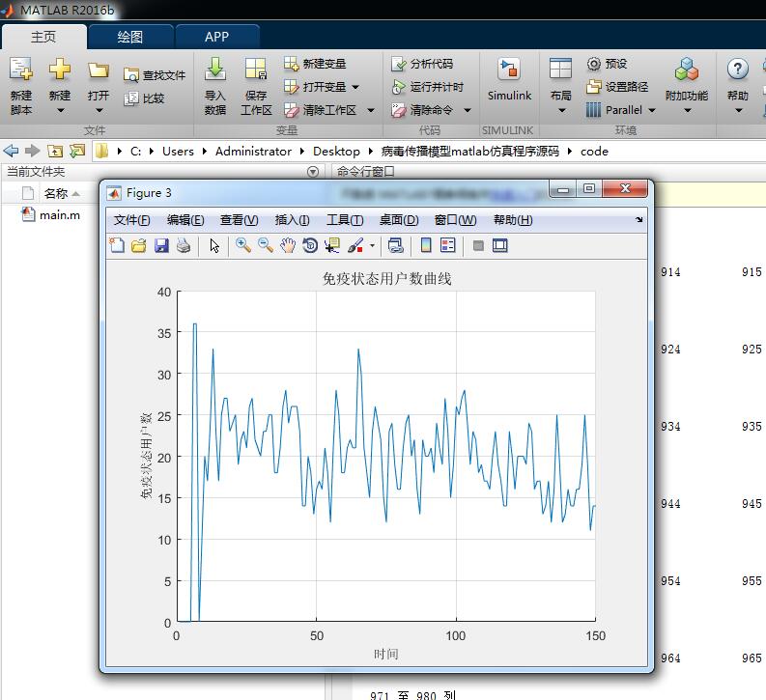This screenshot has width=766, height=700.
Task: Toggle Insert Colorbar in Figure 3 toolbar
Action: pos(426,245)
